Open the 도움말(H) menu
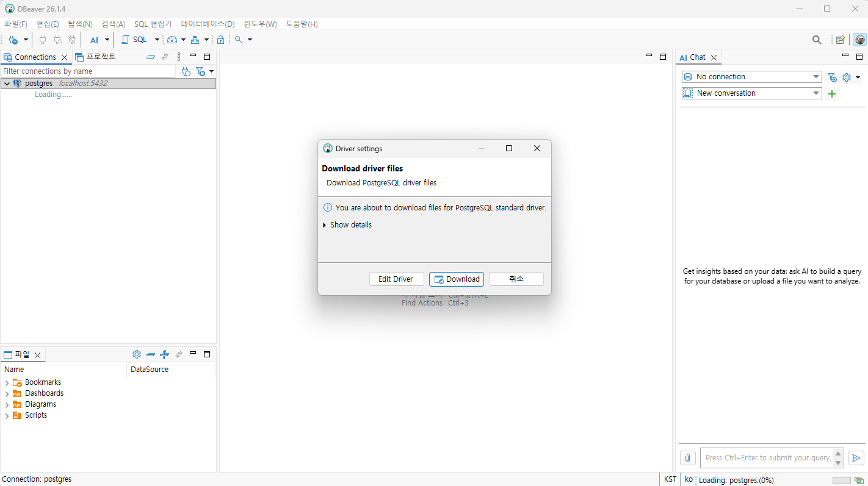 [302, 24]
